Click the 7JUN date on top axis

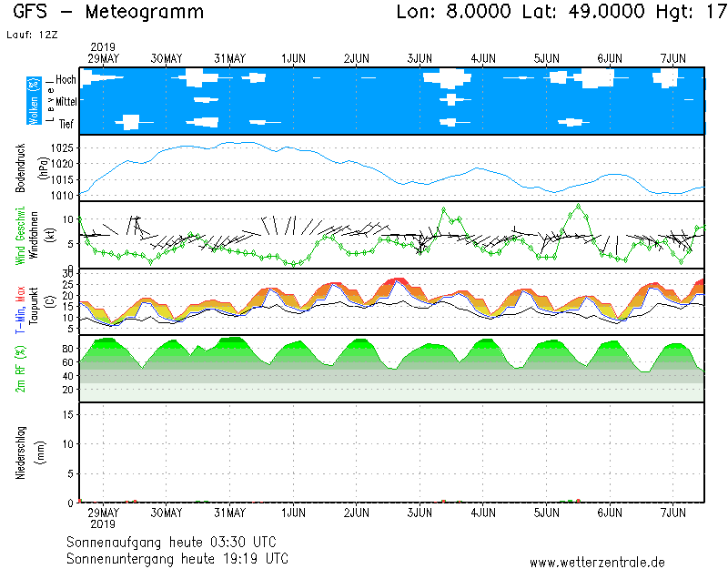pyautogui.click(x=673, y=58)
